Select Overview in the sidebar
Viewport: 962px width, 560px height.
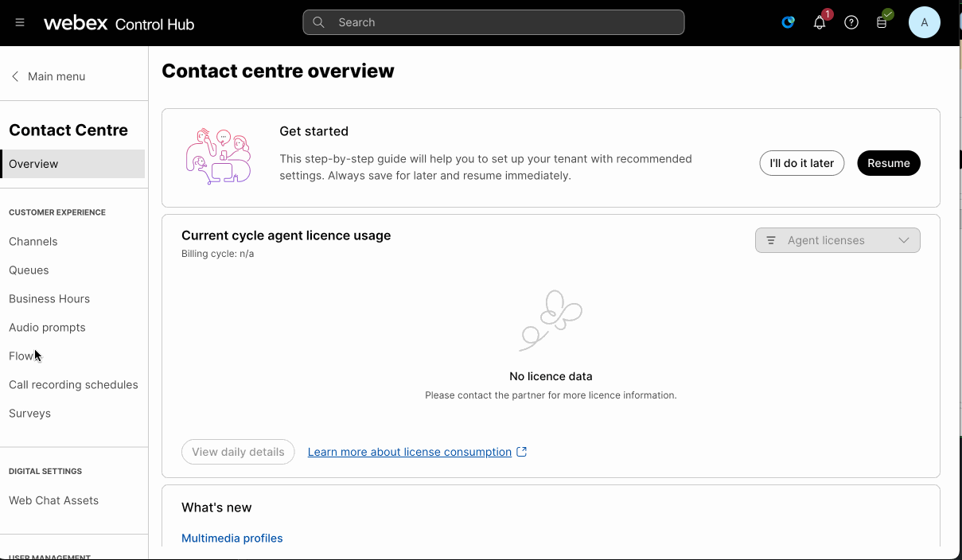(x=33, y=164)
